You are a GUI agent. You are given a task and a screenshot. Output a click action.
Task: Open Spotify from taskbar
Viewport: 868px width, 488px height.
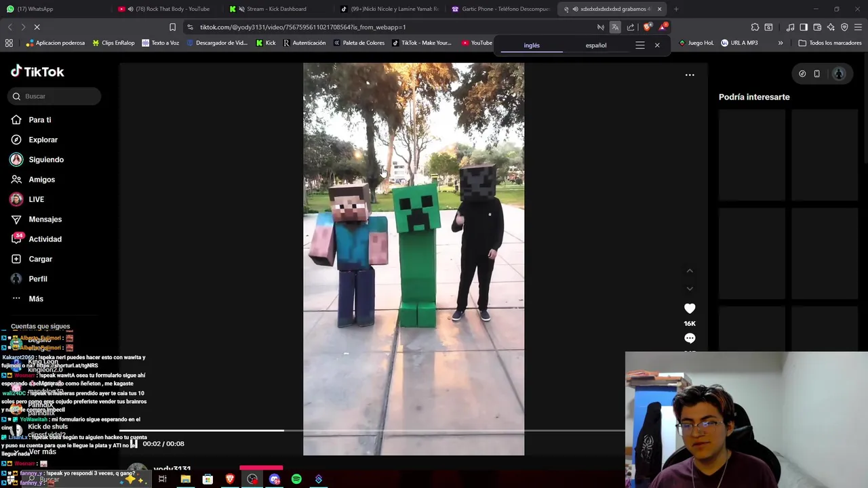[296, 479]
